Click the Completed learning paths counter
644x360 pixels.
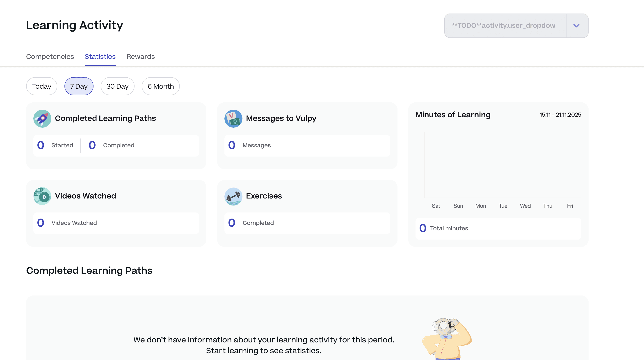pyautogui.click(x=112, y=145)
